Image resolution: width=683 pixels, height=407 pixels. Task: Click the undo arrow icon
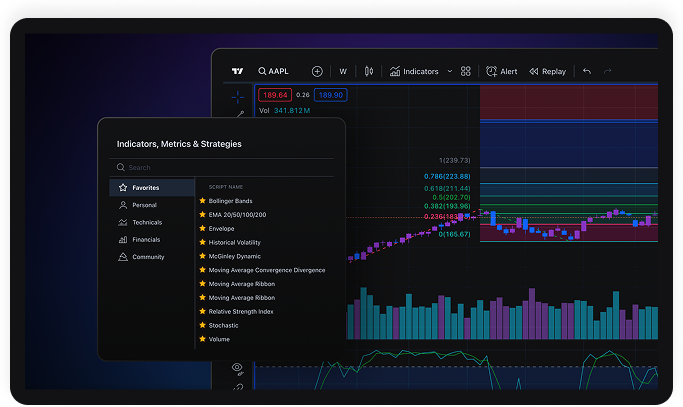587,71
